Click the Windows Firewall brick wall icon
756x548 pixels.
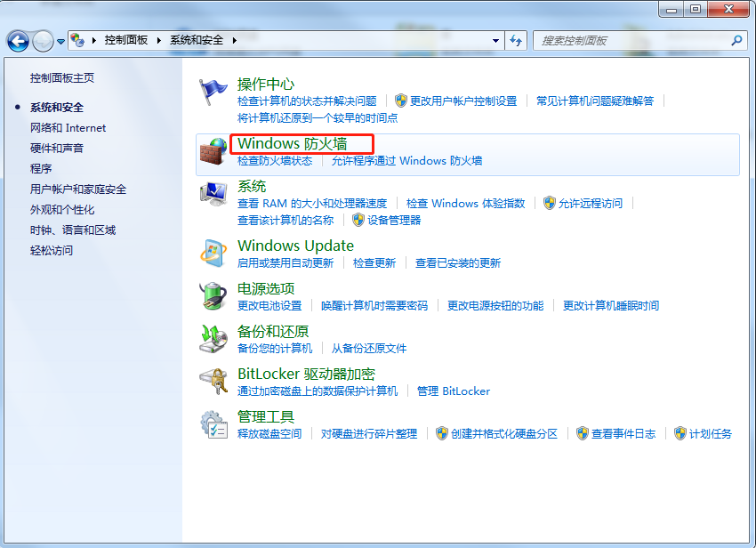(x=213, y=151)
